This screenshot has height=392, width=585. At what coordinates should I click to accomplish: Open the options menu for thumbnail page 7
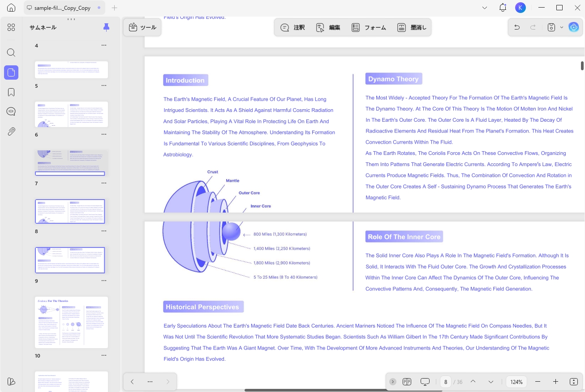tap(104, 183)
